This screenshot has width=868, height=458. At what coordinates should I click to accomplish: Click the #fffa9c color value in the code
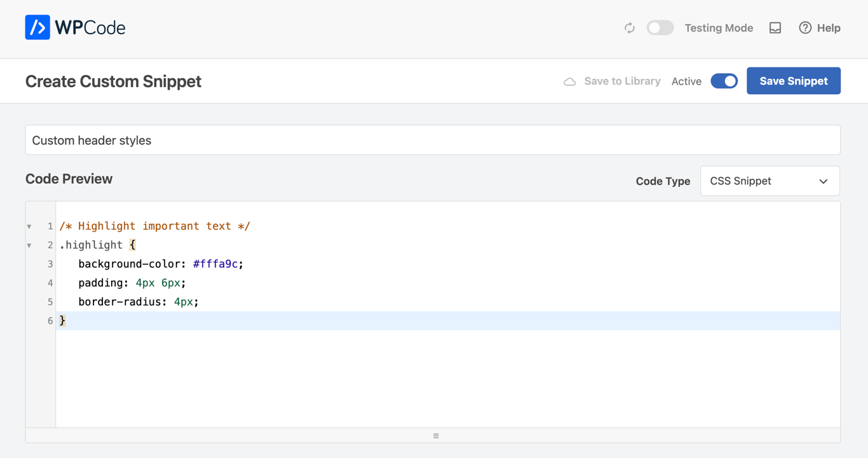click(x=216, y=263)
